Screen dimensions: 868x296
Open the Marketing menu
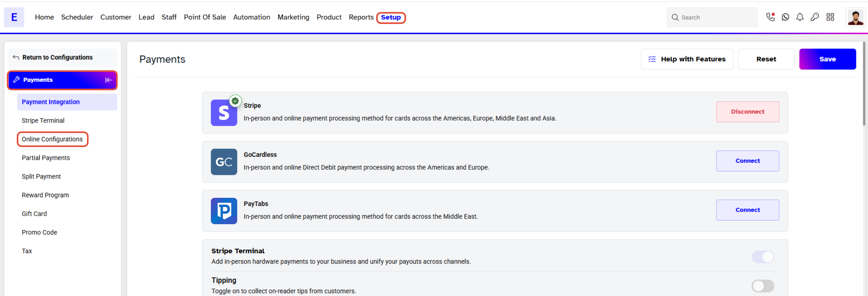tap(293, 17)
